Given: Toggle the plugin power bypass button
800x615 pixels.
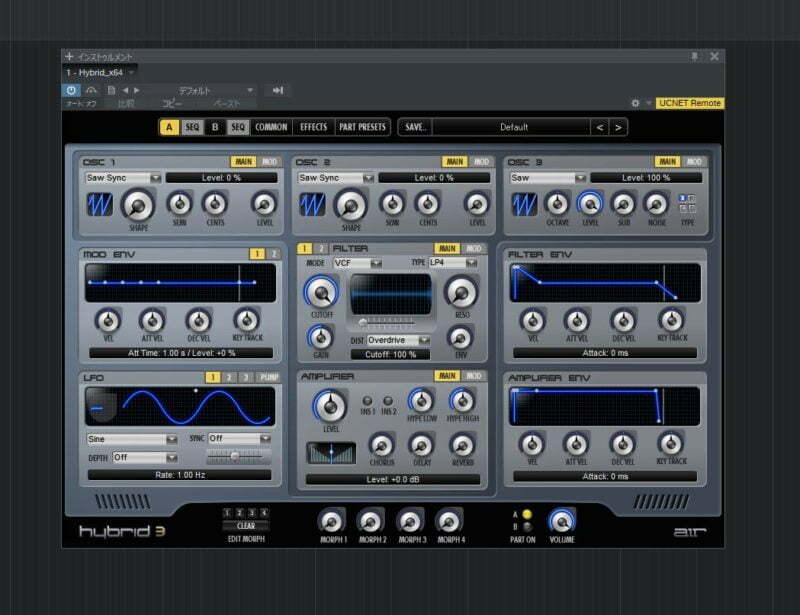Looking at the screenshot, I should point(72,90).
